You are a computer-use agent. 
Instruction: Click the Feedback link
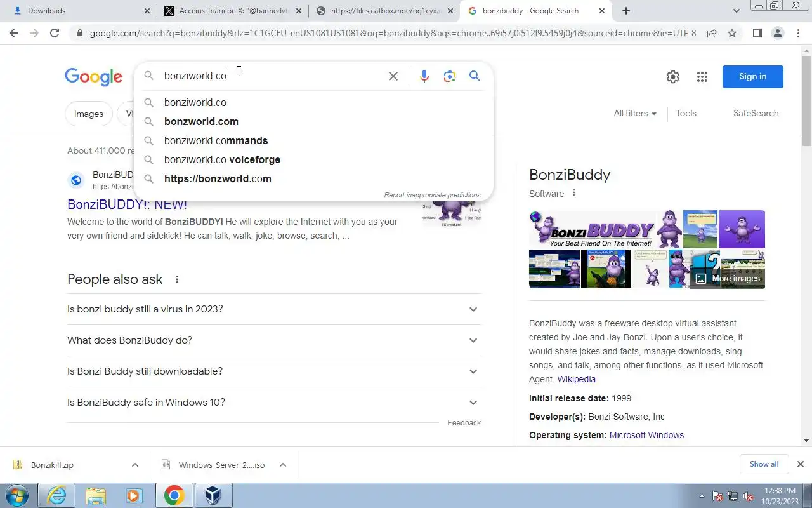coord(464,422)
